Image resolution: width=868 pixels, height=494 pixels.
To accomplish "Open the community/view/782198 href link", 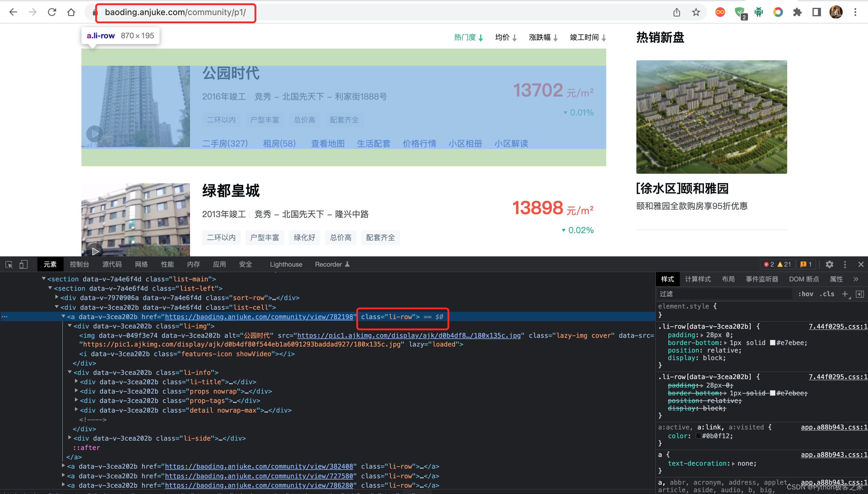I will [x=259, y=317].
